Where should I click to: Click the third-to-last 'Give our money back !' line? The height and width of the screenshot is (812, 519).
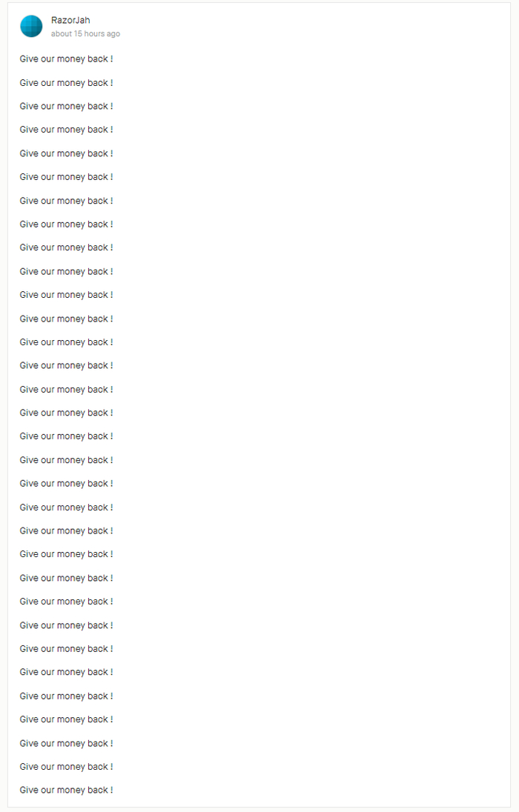pyautogui.click(x=67, y=743)
